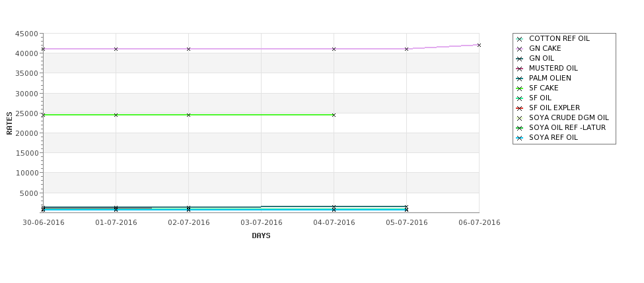
Task: Click the 45000 rates axis label
Action: [26, 34]
